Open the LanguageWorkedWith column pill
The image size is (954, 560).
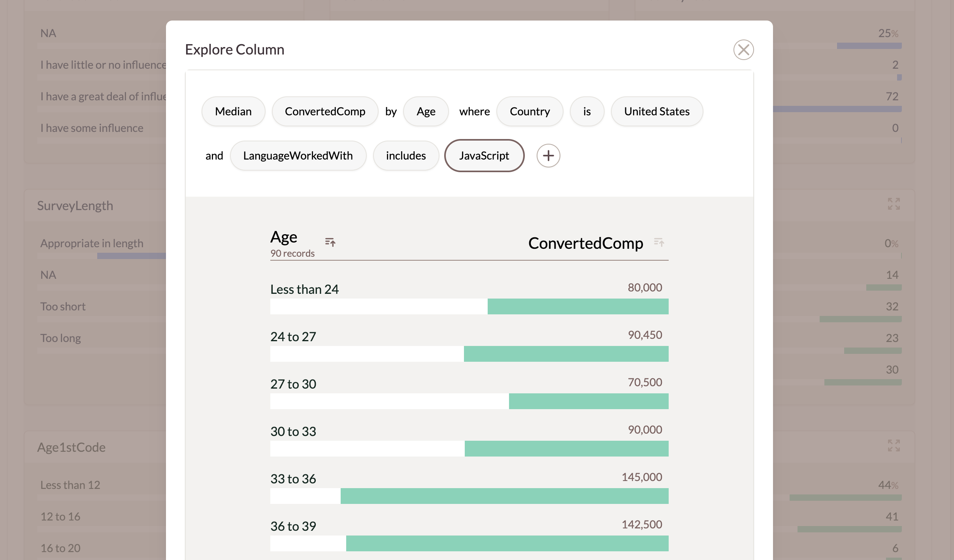(x=298, y=156)
